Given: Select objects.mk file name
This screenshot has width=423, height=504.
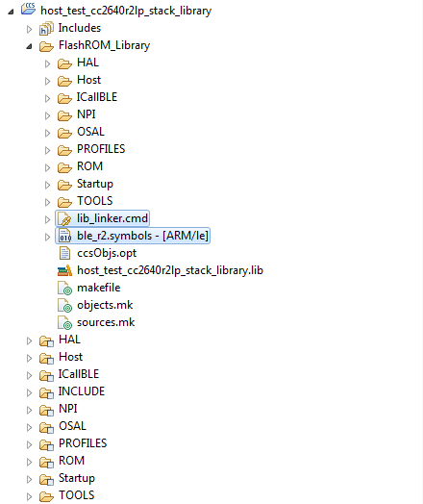Looking at the screenshot, I should tap(105, 305).
